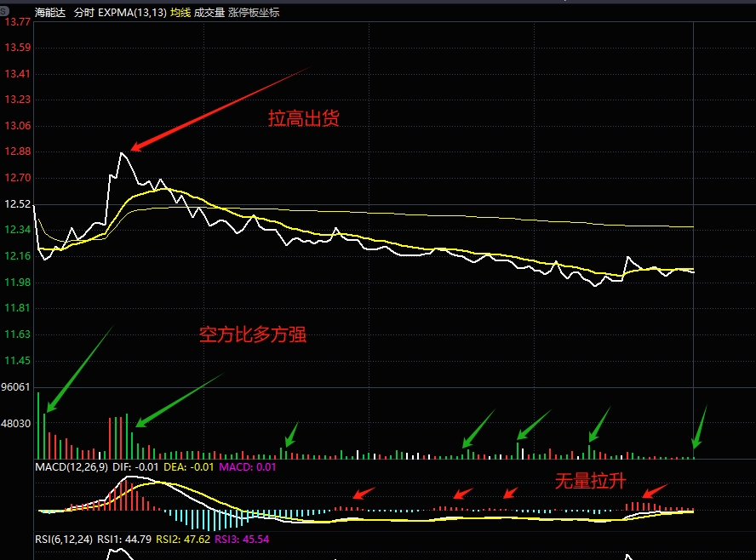Click the 13.41 price axis label
Screen dimensions: 756x560
[x=17, y=74]
